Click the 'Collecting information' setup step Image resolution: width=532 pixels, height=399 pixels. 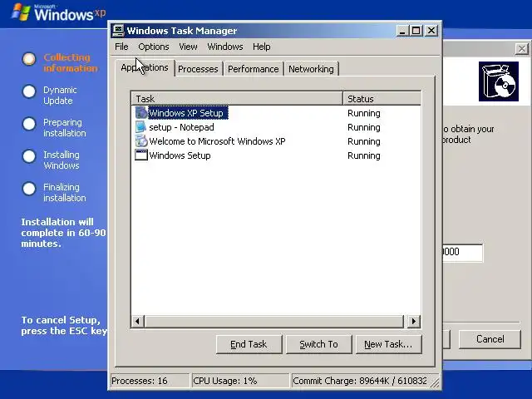[61, 62]
